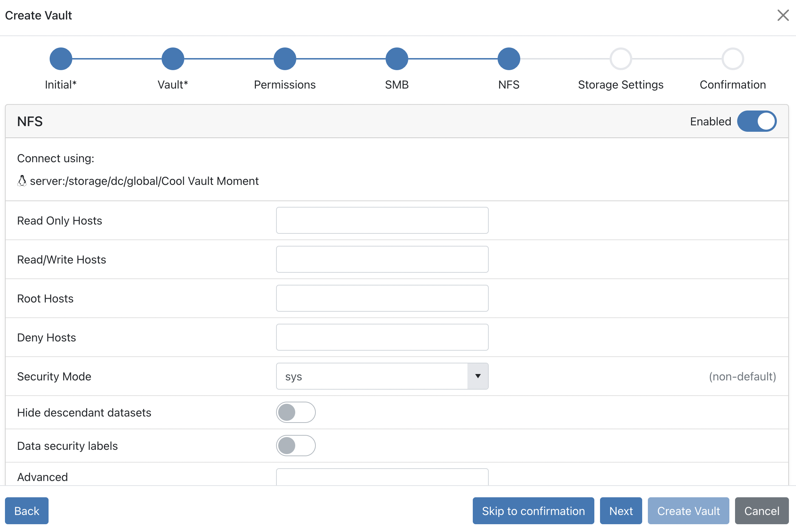
Task: Click into the Deny Hosts field
Action: (x=382, y=337)
